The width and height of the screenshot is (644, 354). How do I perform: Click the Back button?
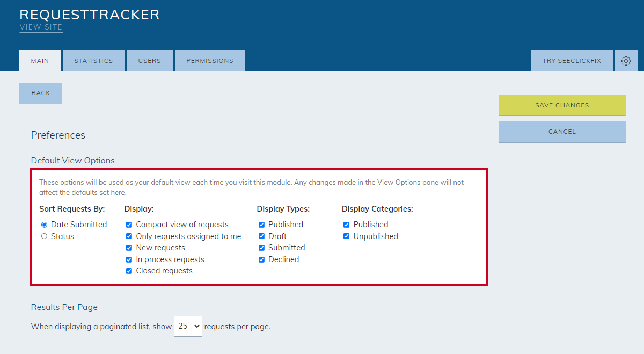tap(41, 93)
